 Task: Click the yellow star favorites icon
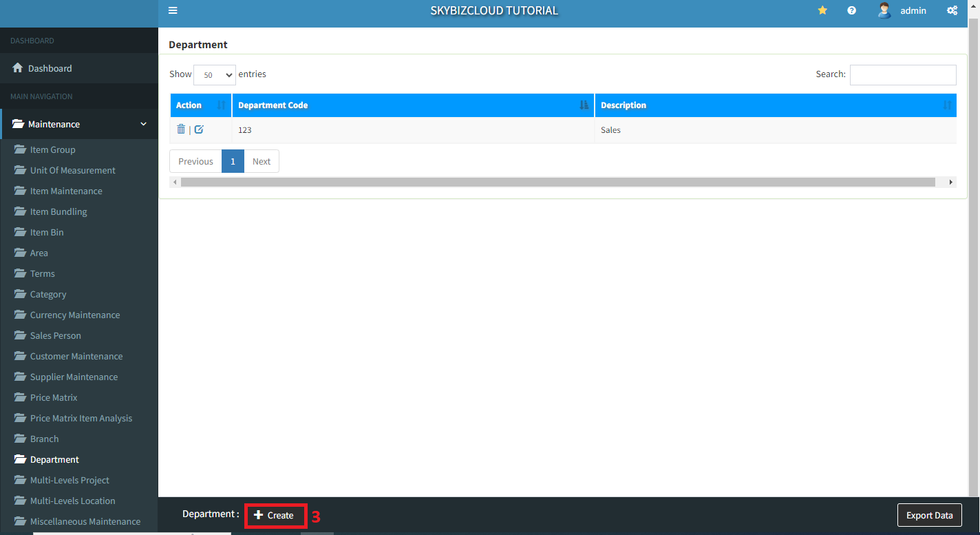coord(822,10)
